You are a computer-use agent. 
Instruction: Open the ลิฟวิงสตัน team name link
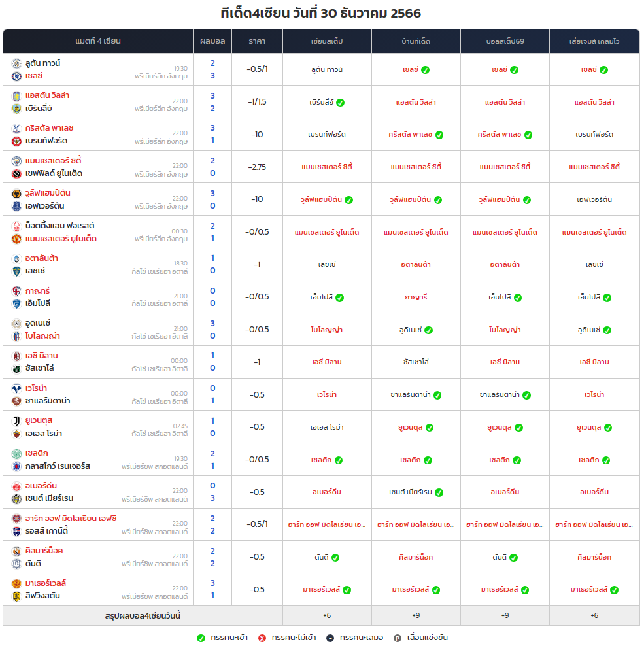pos(43,596)
